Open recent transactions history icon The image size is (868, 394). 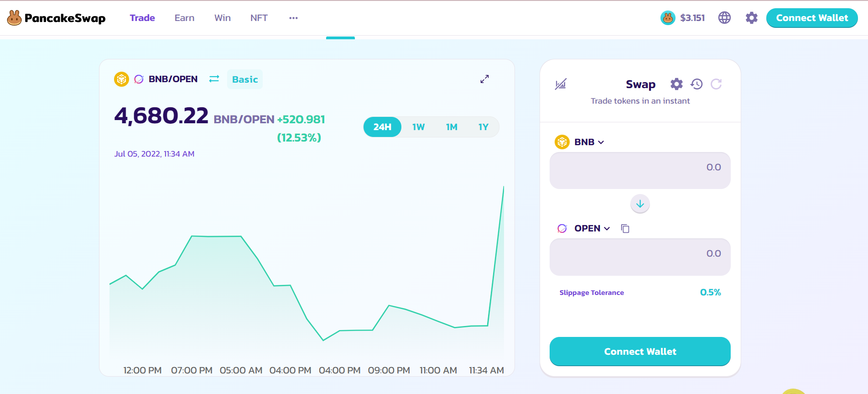coord(696,84)
